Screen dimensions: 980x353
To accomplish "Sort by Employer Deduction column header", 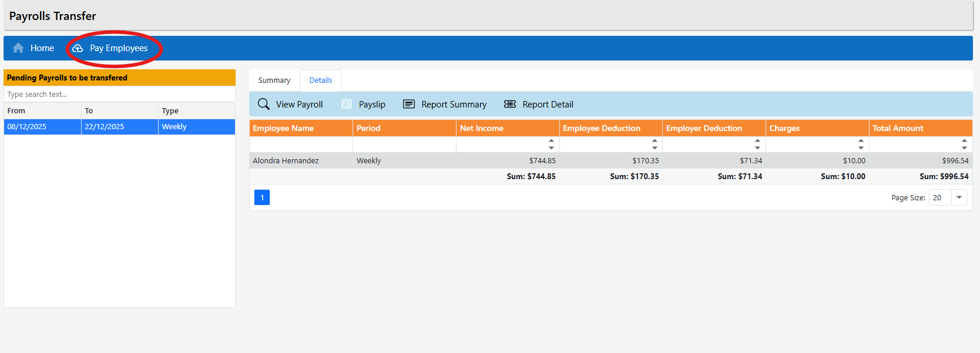I will tap(714, 128).
